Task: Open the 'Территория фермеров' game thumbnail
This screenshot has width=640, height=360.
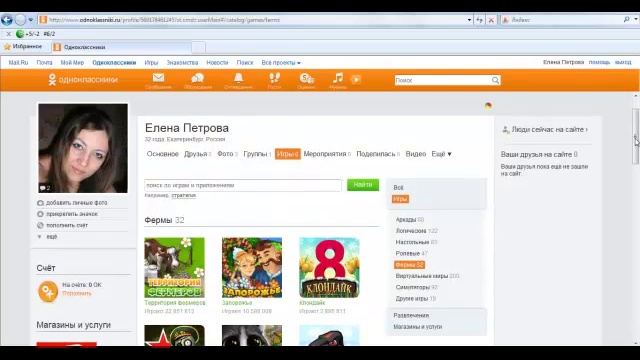Action: 174,268
